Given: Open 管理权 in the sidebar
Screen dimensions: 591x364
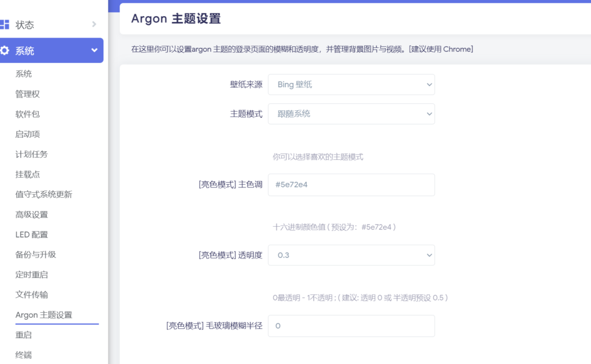Looking at the screenshot, I should (28, 94).
